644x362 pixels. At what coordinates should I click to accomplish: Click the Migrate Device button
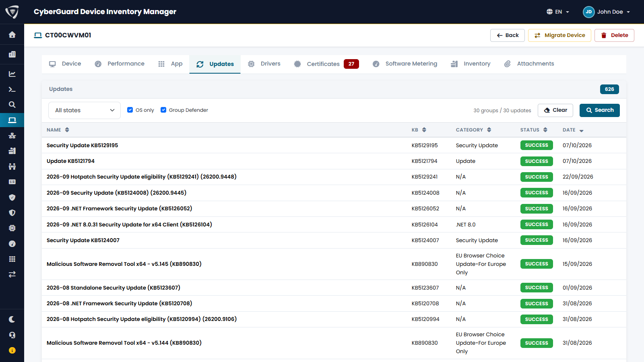[x=559, y=35]
